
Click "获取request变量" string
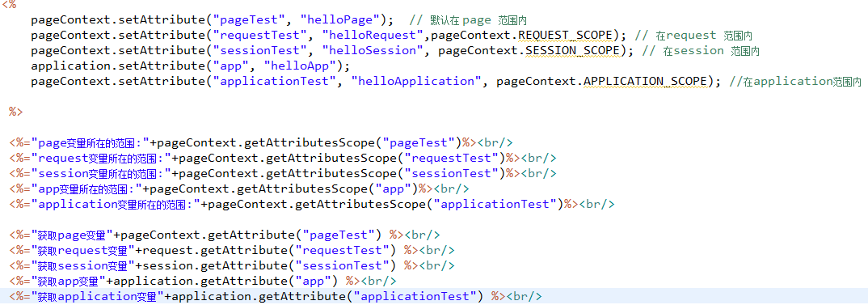[x=83, y=250]
